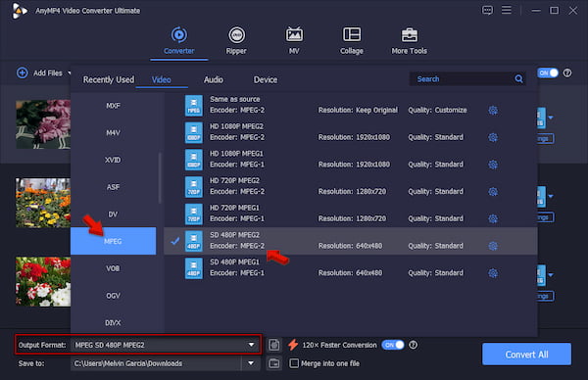Open the hamburger menu in title bar
This screenshot has height=380, width=588.
click(507, 10)
